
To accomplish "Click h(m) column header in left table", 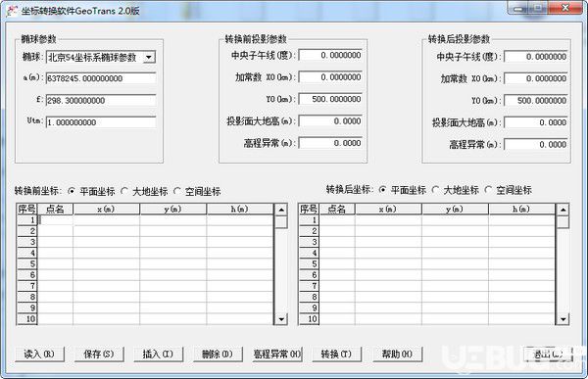I will pyautogui.click(x=240, y=209).
